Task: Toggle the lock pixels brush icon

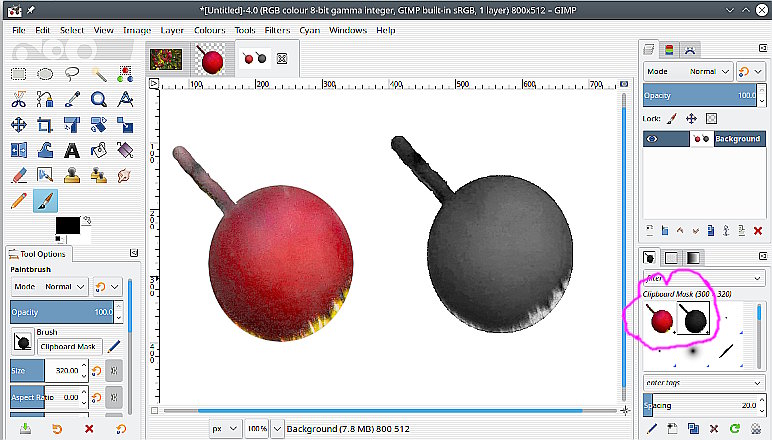Action: pyautogui.click(x=672, y=118)
